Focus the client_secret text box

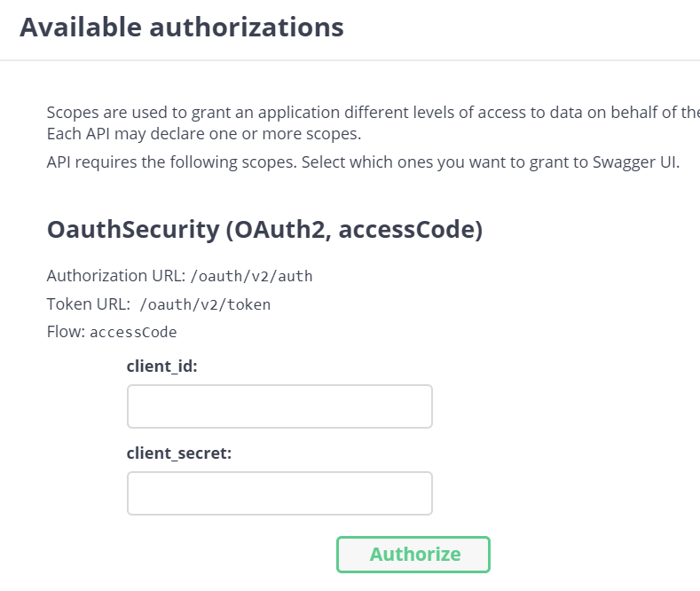pyautogui.click(x=279, y=493)
